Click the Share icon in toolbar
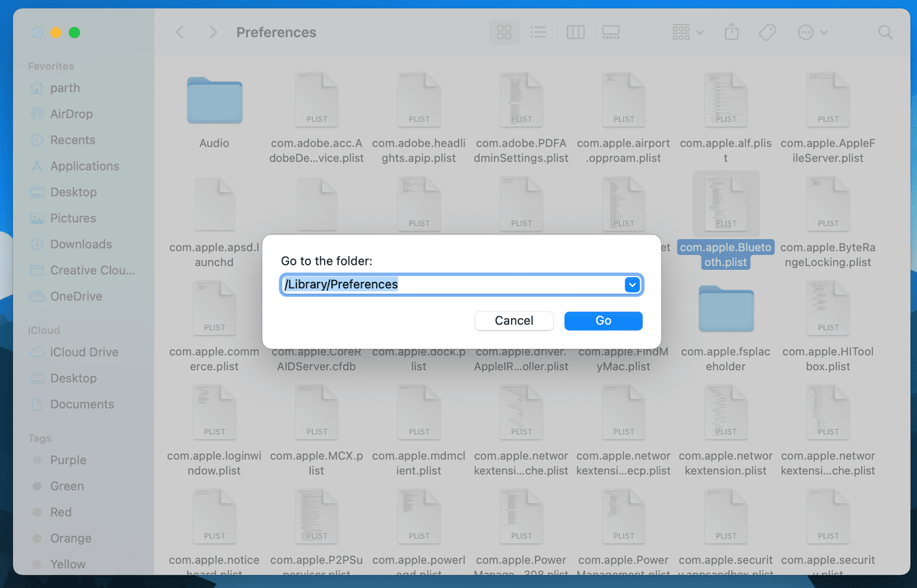917x588 pixels. [x=731, y=32]
